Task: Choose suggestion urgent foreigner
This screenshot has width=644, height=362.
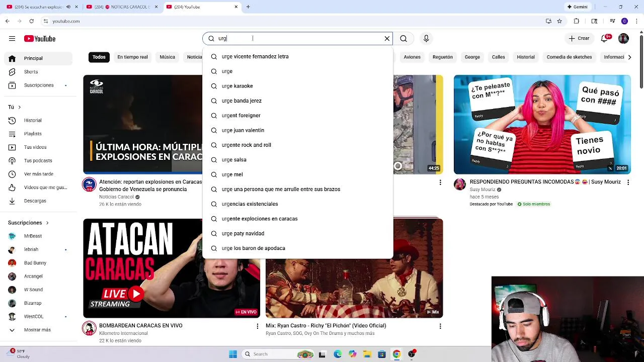Action: 297,116
